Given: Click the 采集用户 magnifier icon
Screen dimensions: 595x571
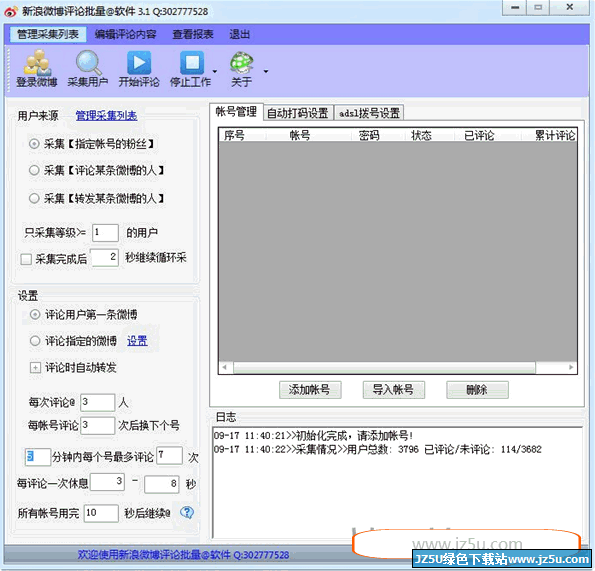Looking at the screenshot, I should (88, 63).
